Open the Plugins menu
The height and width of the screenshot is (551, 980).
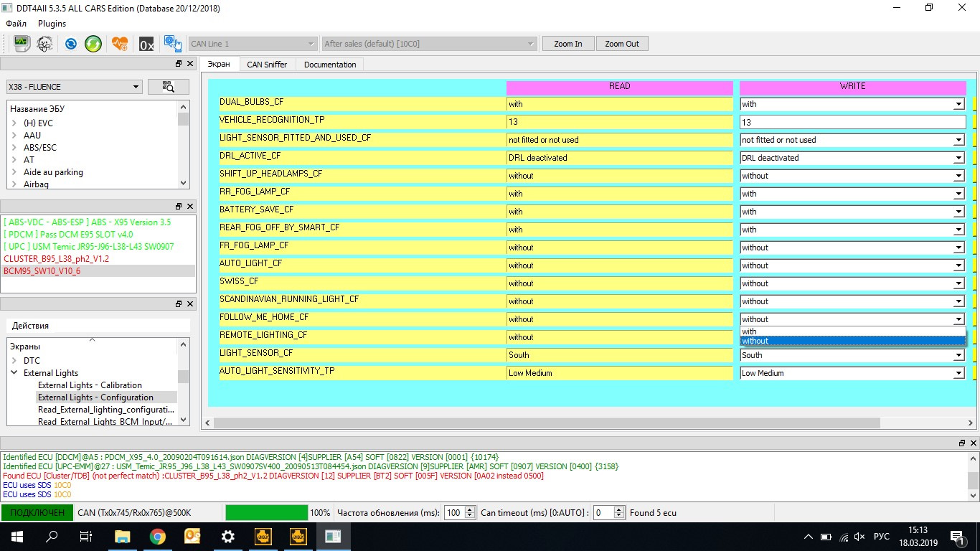pyautogui.click(x=52, y=24)
